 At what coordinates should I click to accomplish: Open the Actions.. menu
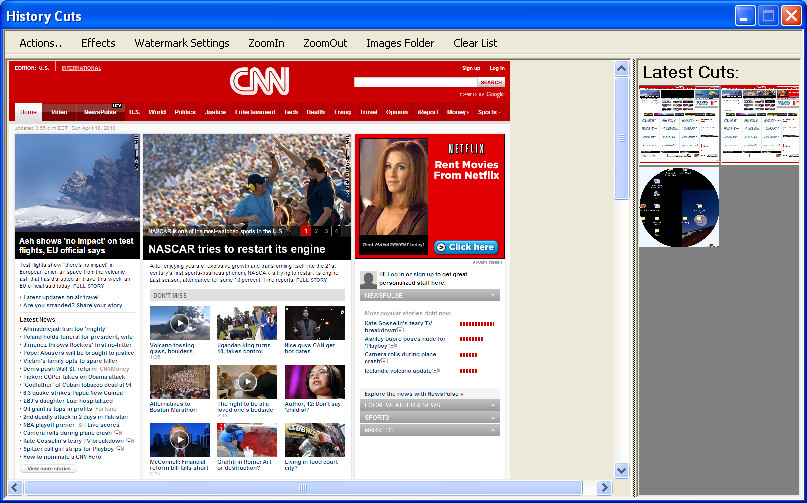coord(40,43)
